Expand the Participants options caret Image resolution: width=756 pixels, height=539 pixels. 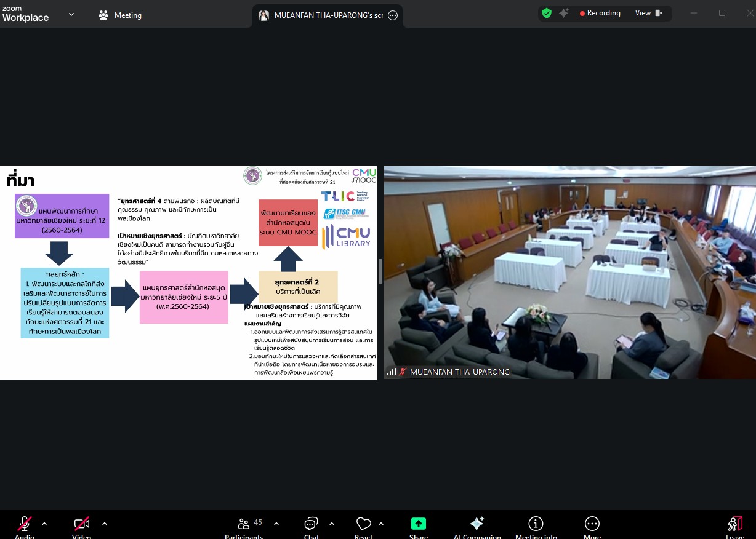[x=276, y=524]
